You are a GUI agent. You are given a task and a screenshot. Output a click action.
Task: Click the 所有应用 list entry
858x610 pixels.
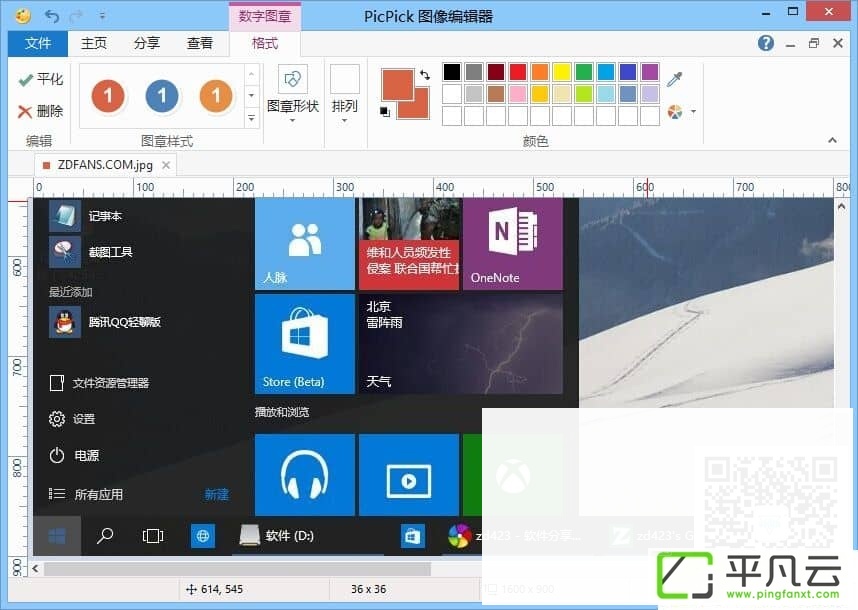coord(86,495)
